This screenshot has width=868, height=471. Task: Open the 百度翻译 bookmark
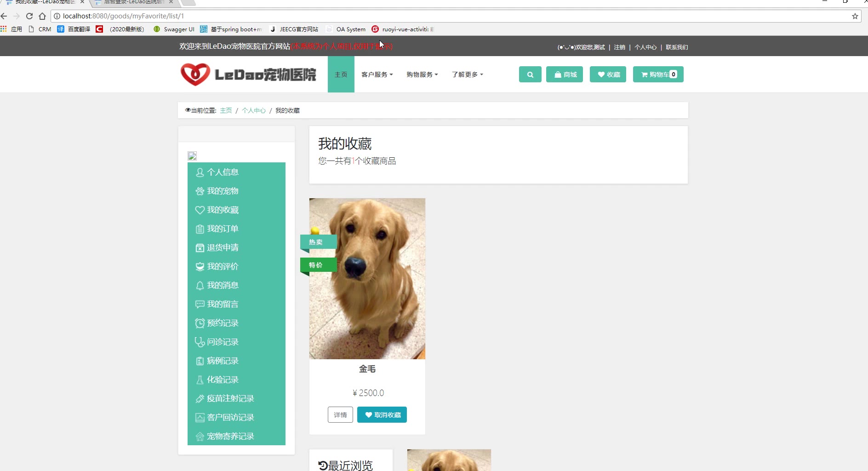point(74,29)
